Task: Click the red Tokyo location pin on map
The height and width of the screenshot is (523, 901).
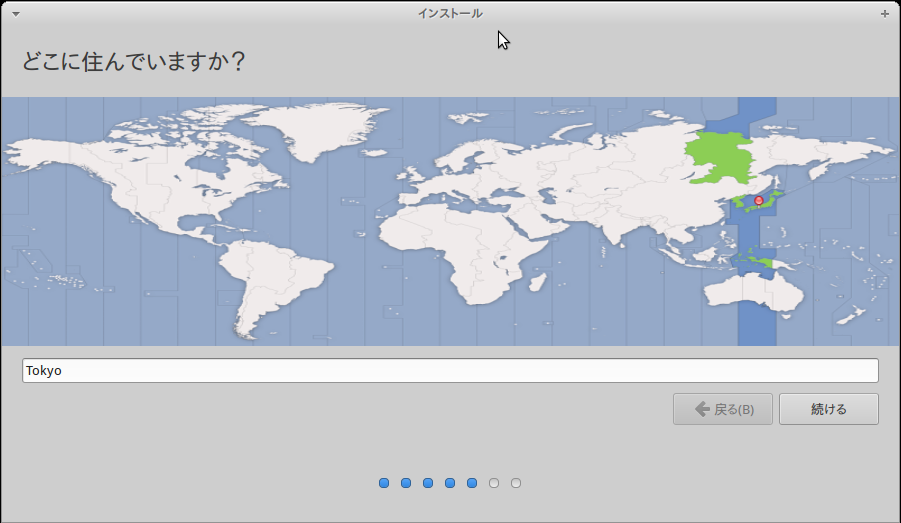Action: [758, 201]
